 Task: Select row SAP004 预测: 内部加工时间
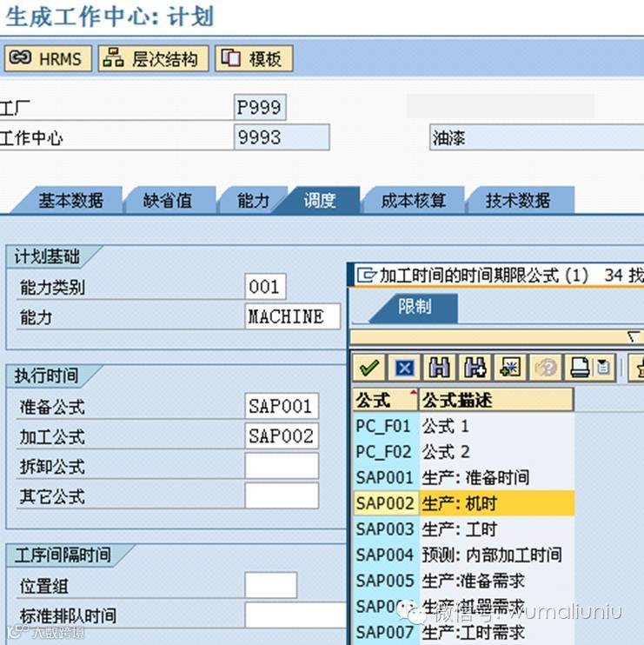(x=463, y=555)
